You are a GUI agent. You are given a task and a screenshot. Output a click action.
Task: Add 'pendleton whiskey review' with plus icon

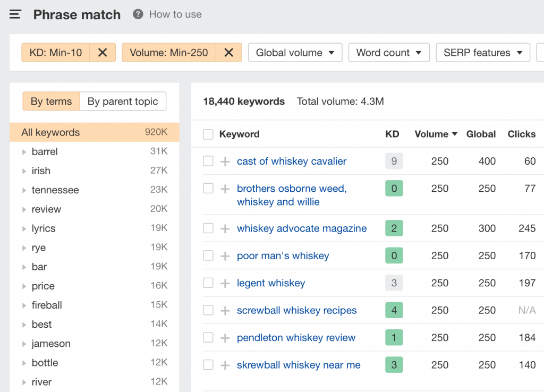click(225, 338)
